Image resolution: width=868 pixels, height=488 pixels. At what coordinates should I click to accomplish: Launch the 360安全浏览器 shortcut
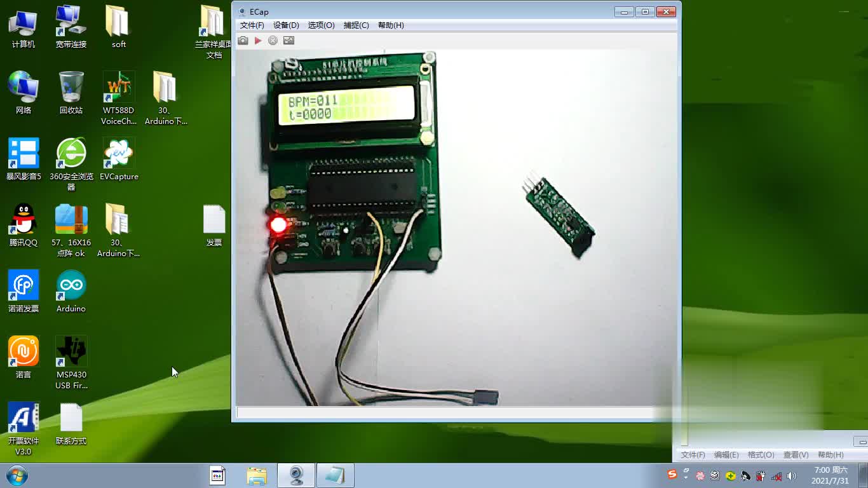coord(71,165)
